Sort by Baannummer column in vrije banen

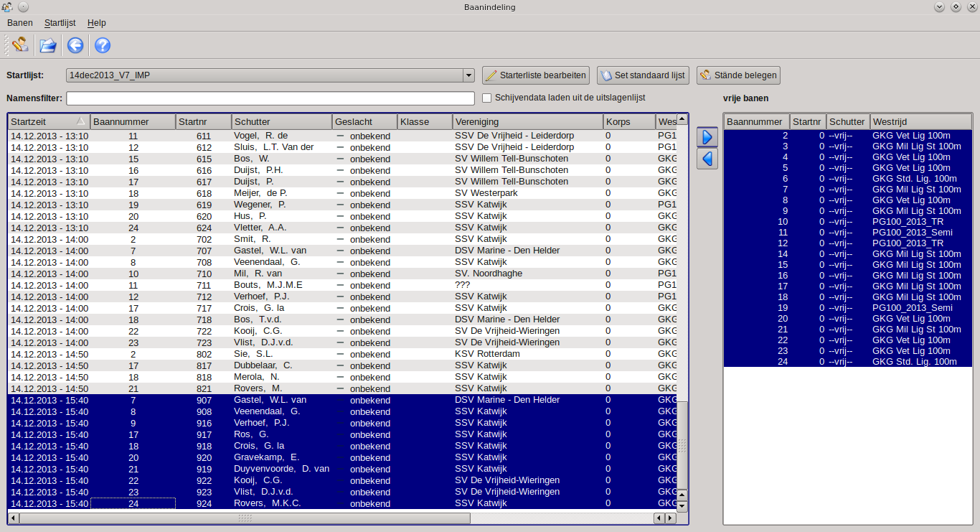755,121
